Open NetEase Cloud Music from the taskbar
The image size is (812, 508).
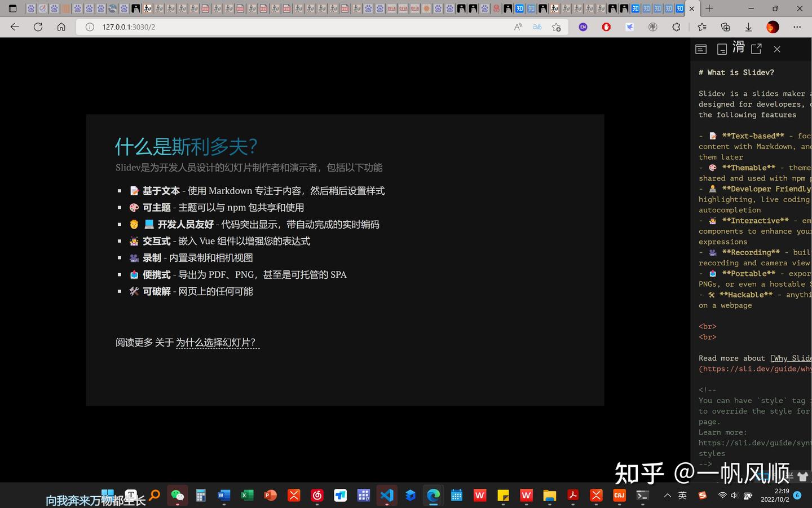pos(317,495)
